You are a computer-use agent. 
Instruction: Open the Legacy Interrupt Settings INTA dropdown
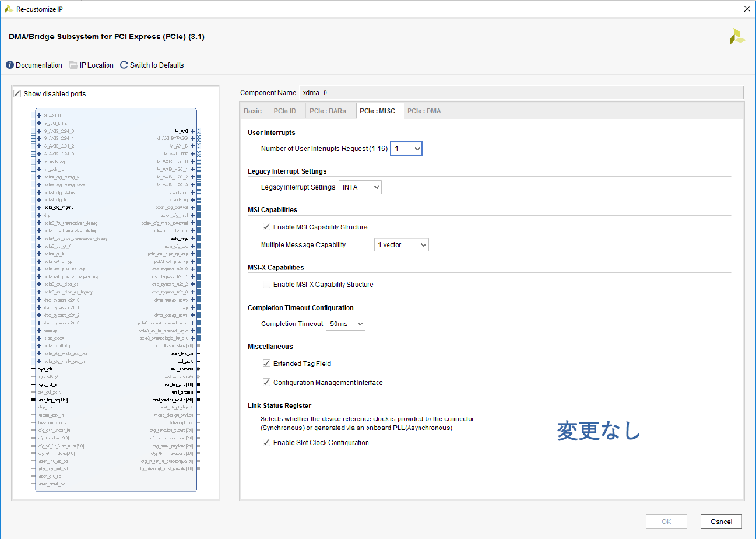360,187
